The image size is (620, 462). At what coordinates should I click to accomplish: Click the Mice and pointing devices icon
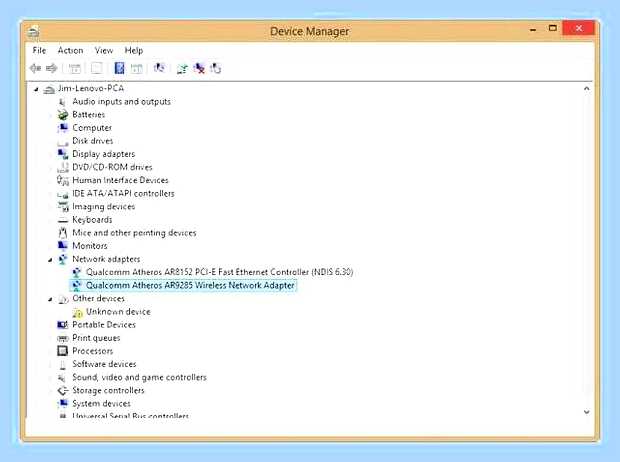point(62,233)
